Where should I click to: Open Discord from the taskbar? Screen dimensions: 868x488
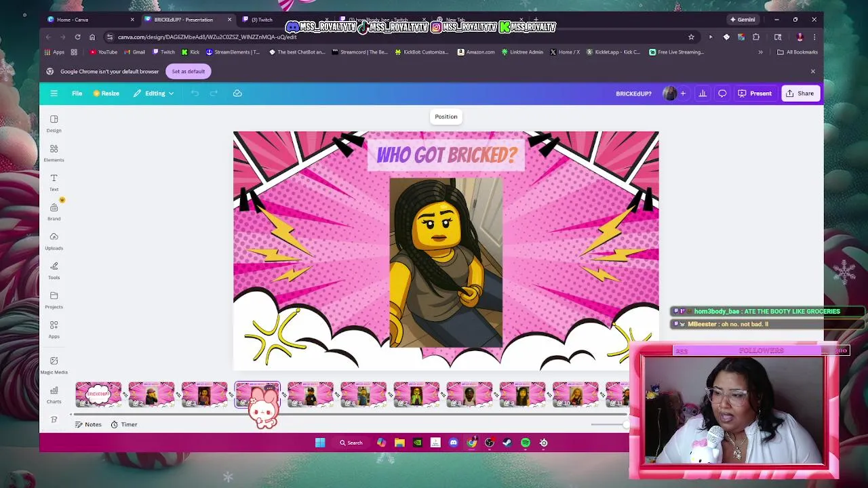coord(454,443)
